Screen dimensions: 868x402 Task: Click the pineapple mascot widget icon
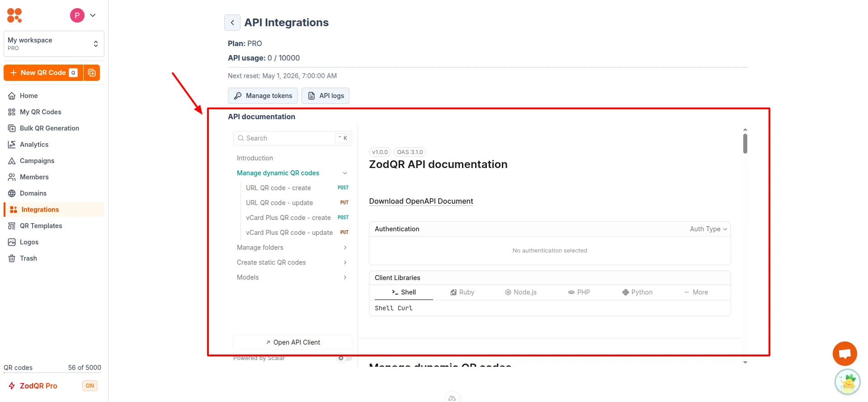point(848,382)
